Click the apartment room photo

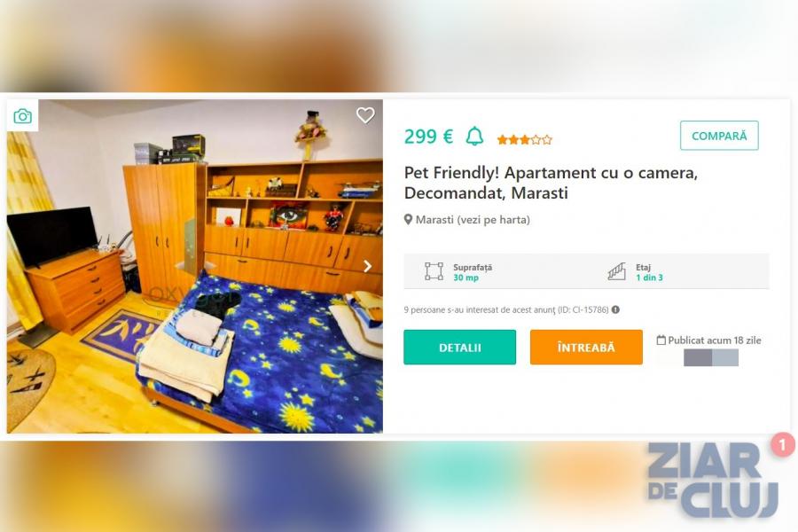pyautogui.click(x=195, y=266)
